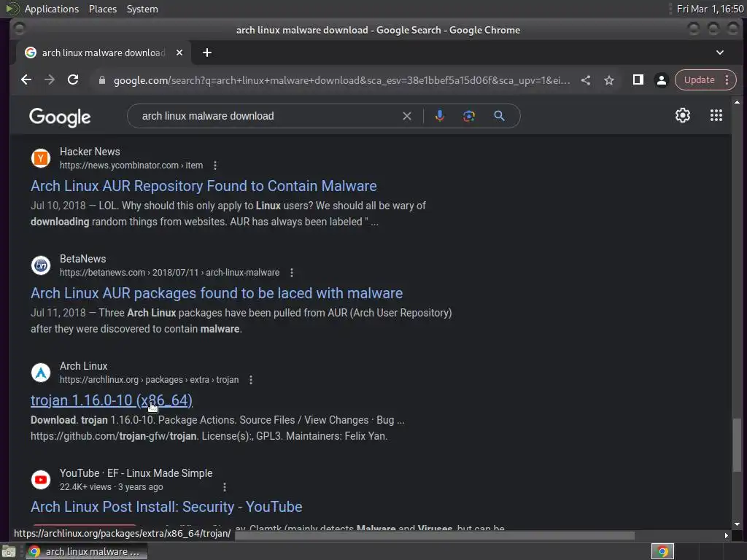Viewport: 747px width, 560px height.
Task: Search by image with Lens icon
Action: point(469,116)
